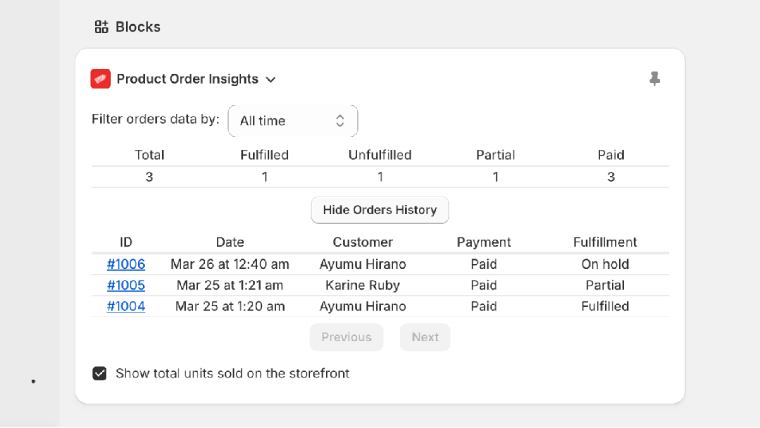Click the 'On hold' fulfillment status
The height and width of the screenshot is (428, 760).
605,264
